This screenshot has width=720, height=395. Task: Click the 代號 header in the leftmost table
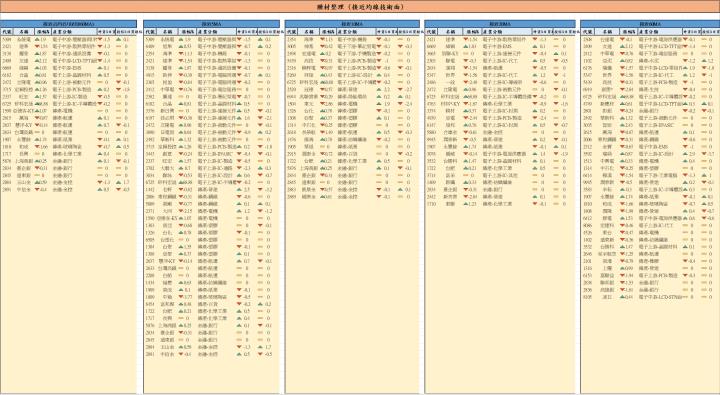pyautogui.click(x=7, y=32)
